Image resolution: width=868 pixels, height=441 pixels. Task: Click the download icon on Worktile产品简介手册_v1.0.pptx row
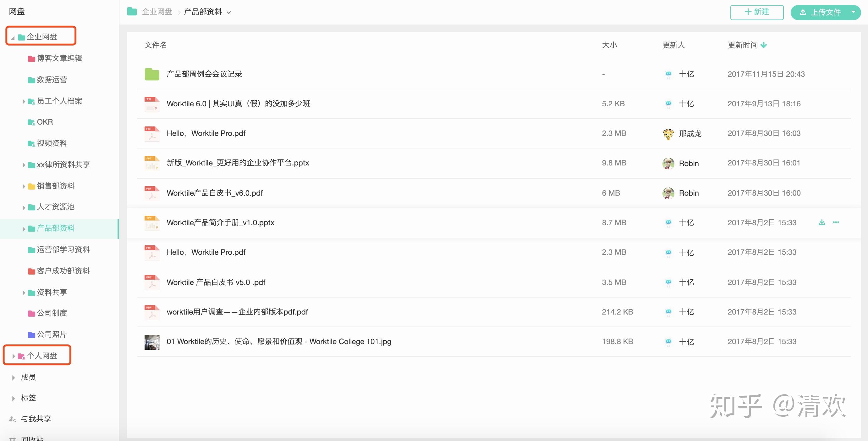coord(822,222)
